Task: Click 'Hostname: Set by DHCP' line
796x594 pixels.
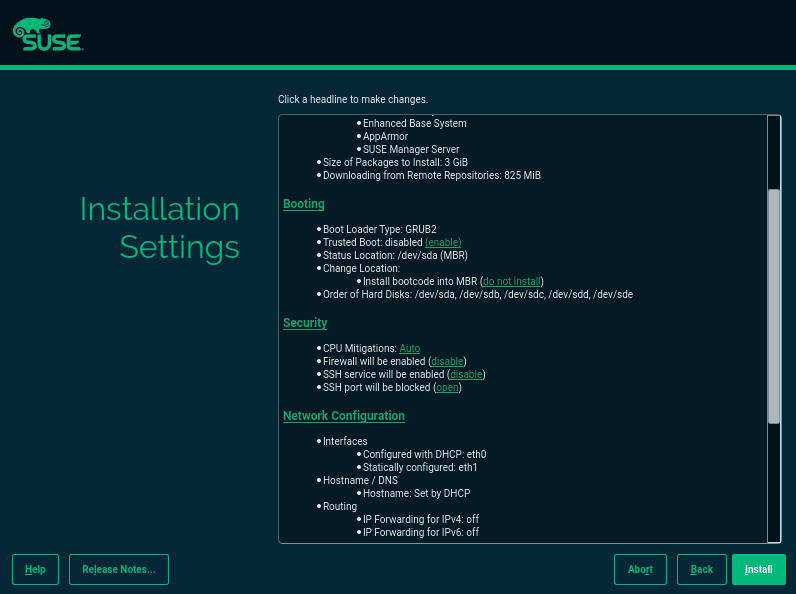Action: click(416, 493)
